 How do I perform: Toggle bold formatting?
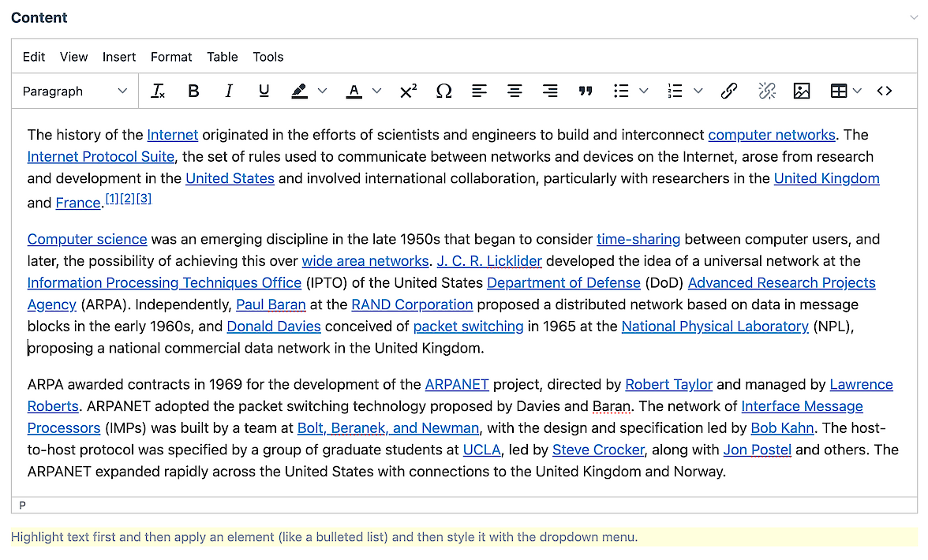[x=193, y=91]
